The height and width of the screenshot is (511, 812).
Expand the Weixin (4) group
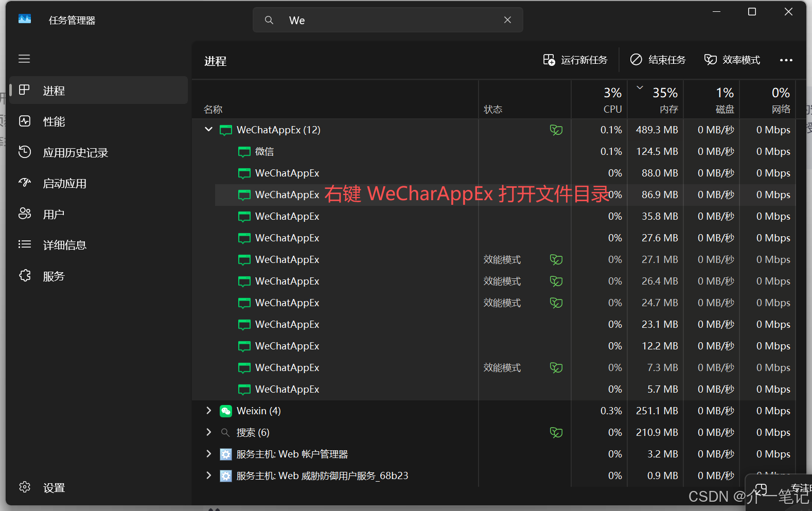pos(208,410)
